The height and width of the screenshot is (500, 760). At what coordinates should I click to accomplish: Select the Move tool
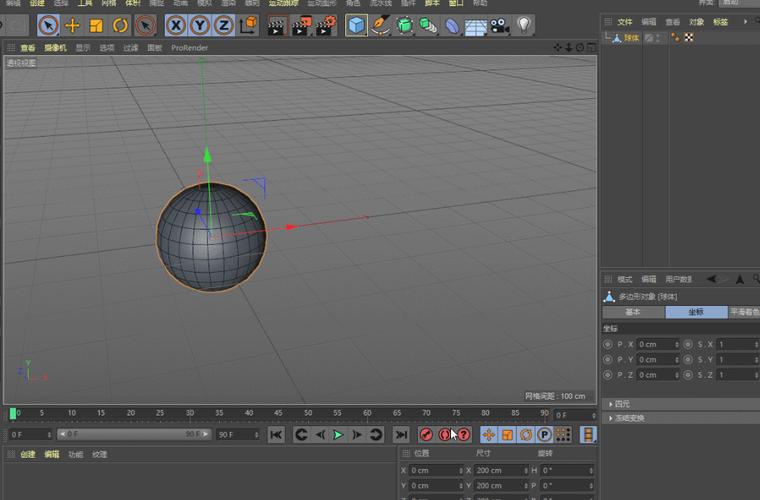click(x=72, y=25)
